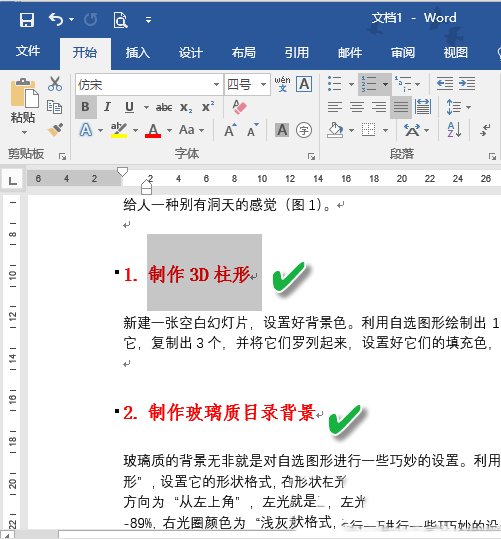Click the Clear Formatting eraser icon
501x539 pixels.
[x=239, y=107]
